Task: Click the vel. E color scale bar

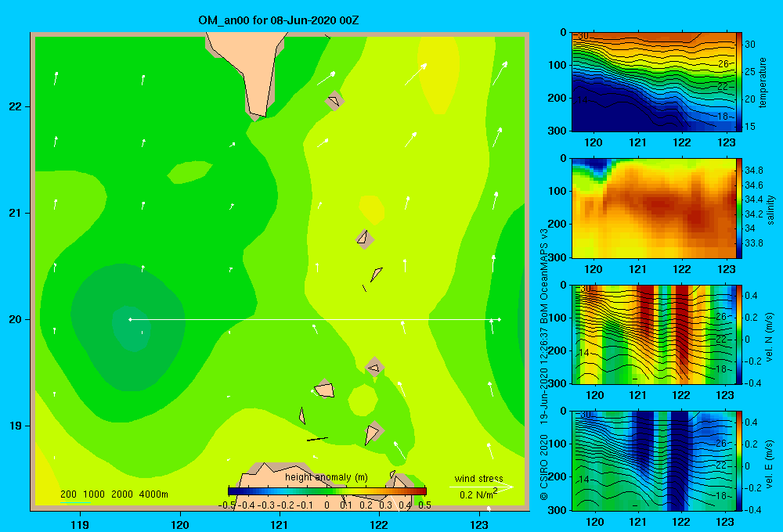Action: (739, 461)
